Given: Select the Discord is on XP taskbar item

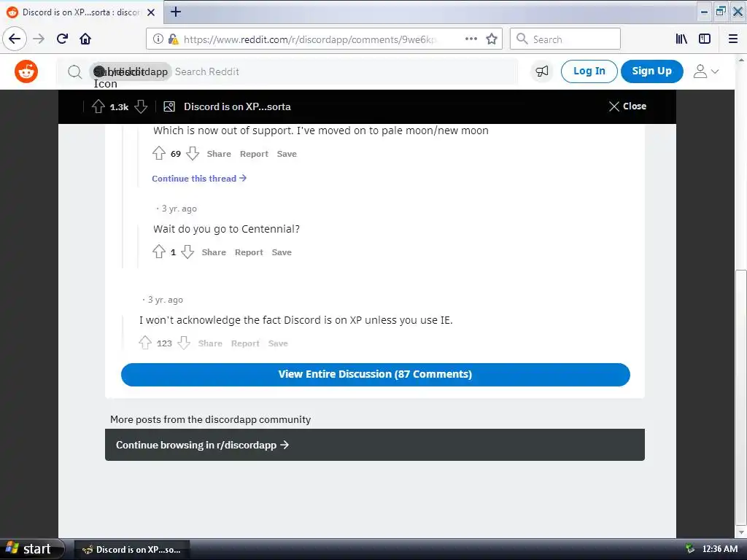Looking at the screenshot, I should coord(133,550).
